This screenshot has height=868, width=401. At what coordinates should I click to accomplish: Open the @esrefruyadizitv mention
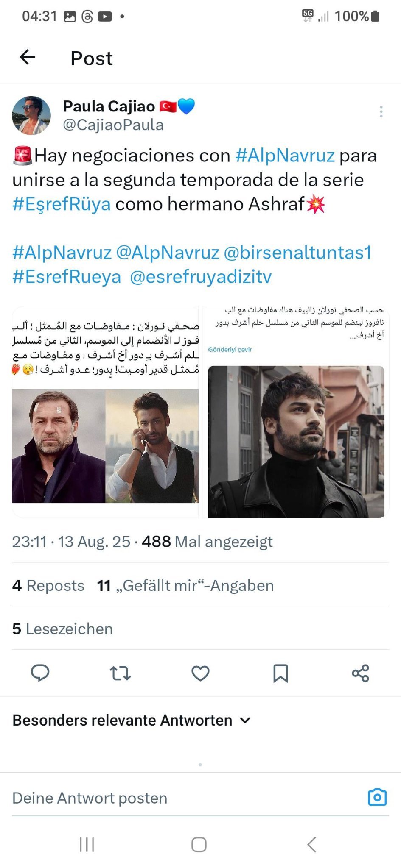coord(200,277)
